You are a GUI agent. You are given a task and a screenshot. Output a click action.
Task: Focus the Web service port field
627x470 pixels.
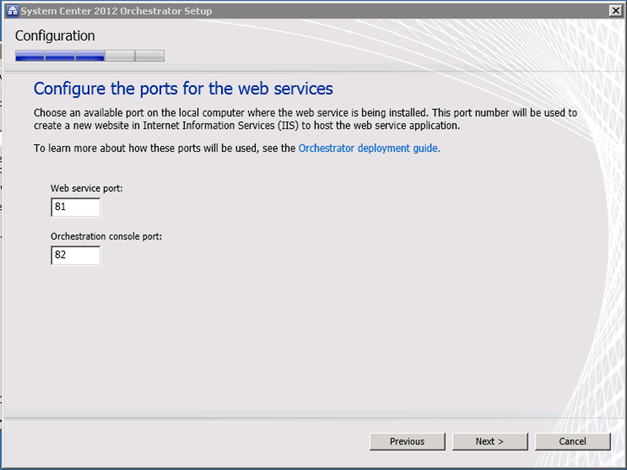point(75,207)
